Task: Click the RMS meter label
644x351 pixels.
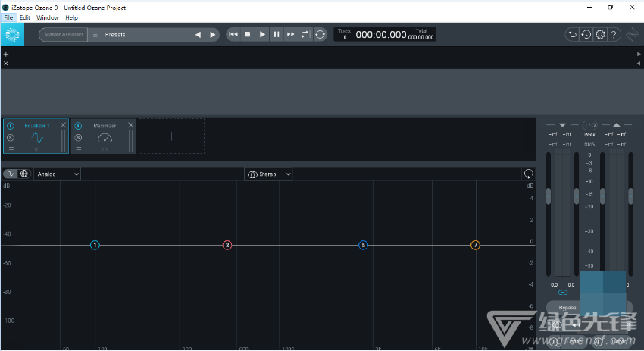Action: [589, 144]
